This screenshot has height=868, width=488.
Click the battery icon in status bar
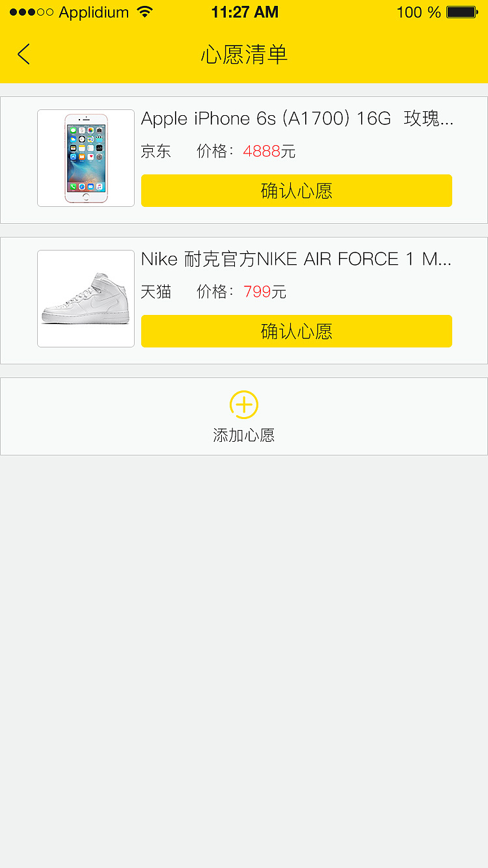[462, 12]
